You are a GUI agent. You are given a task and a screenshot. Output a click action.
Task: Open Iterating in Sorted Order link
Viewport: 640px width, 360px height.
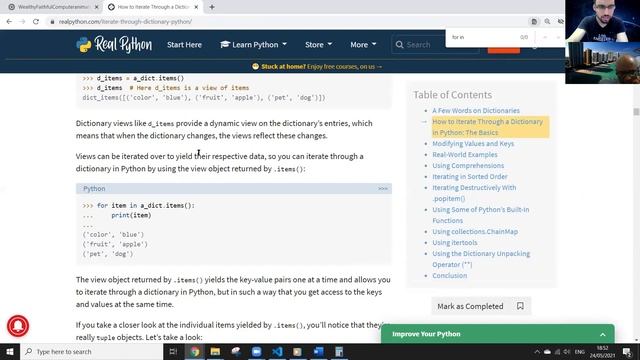470,177
